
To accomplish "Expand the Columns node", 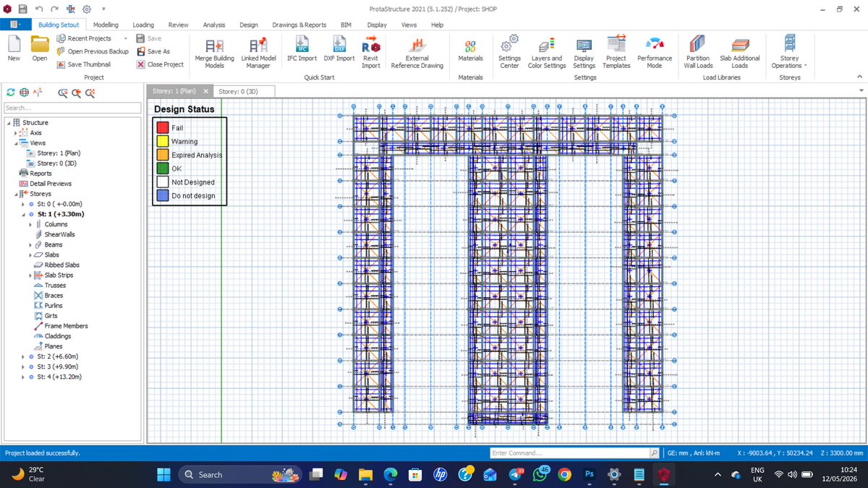I will [x=30, y=224].
